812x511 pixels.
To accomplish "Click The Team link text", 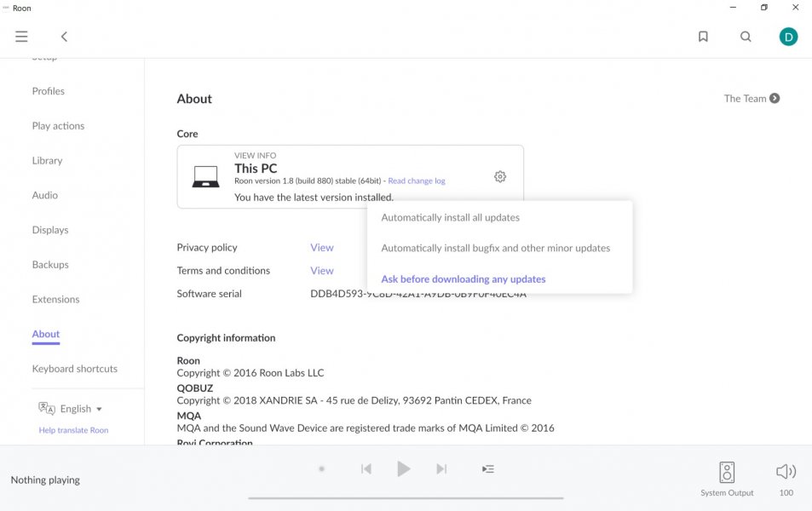I will click(x=745, y=99).
